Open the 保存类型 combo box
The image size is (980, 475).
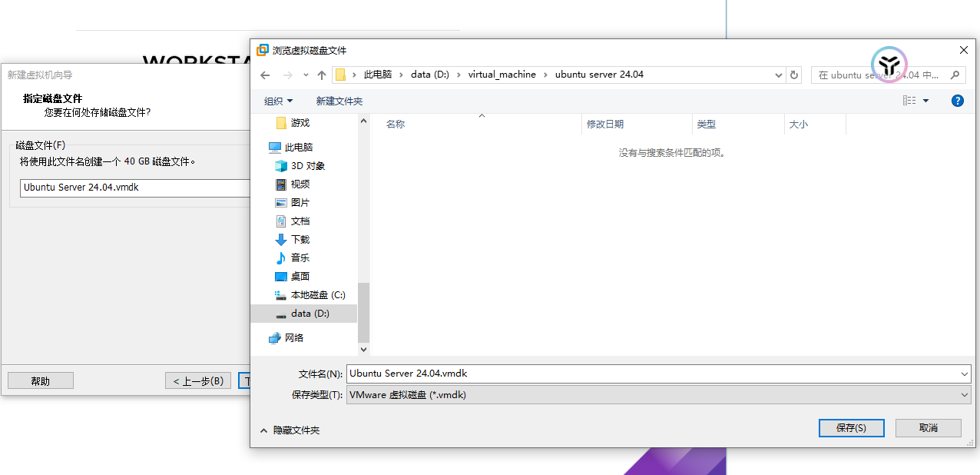click(659, 394)
